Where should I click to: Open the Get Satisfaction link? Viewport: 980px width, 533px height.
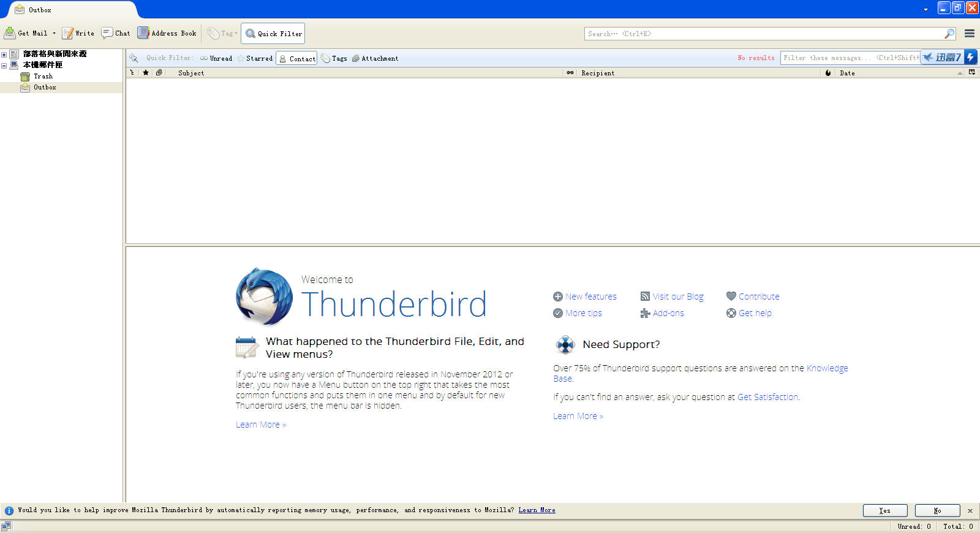pos(767,397)
